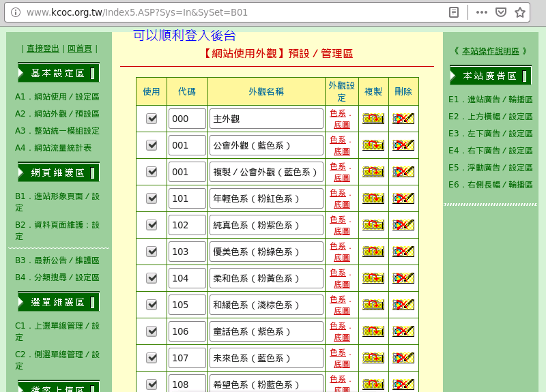Open the 選單維護區 section header
This screenshot has height=392, width=546.
[x=59, y=301]
